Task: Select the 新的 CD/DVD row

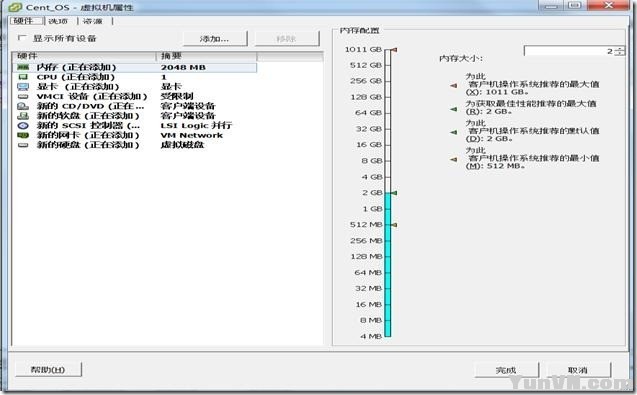Action: 135,106
